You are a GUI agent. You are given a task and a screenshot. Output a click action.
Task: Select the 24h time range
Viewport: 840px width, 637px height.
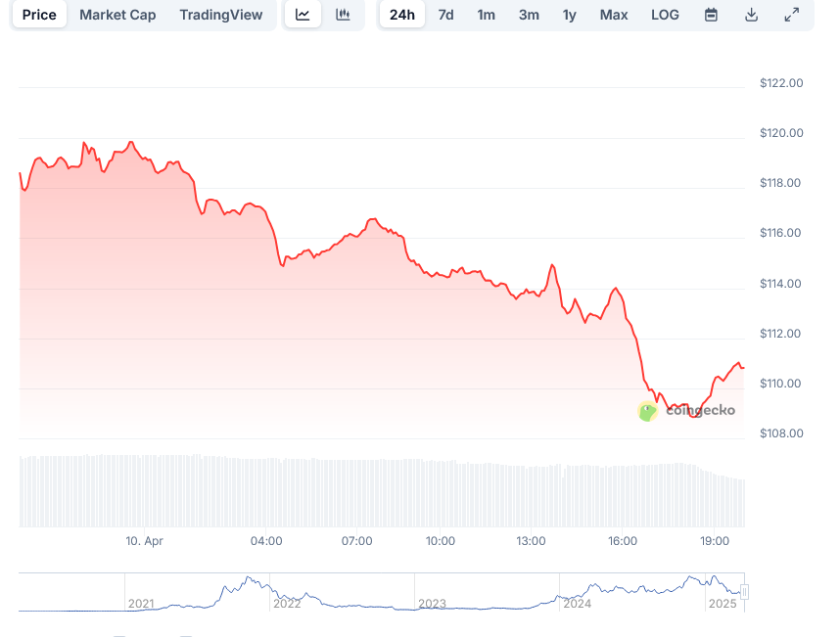[401, 15]
